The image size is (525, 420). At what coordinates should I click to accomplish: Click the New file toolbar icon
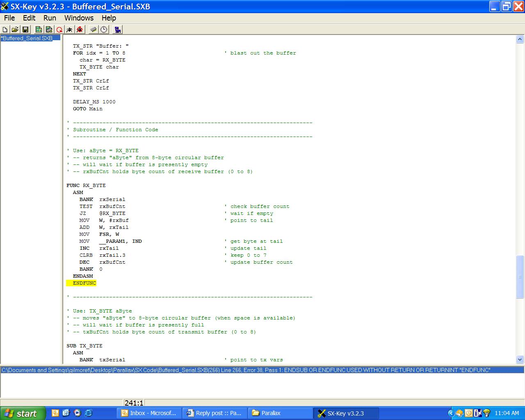coord(5,30)
